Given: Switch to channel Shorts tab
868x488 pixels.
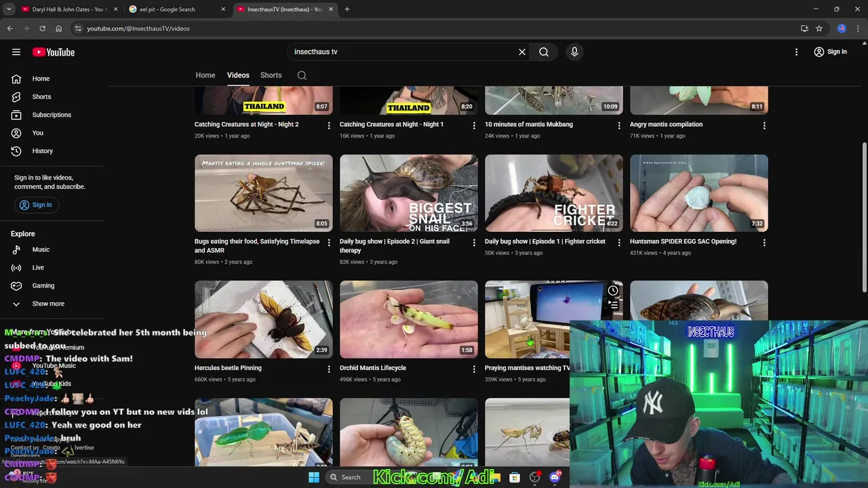Looking at the screenshot, I should (271, 75).
